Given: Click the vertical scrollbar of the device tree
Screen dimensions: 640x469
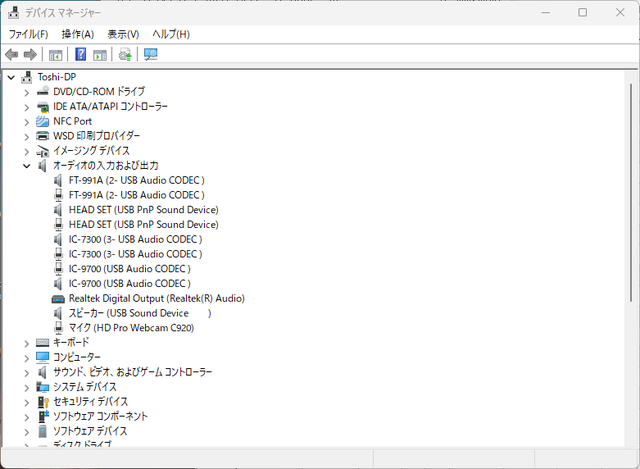Looking at the screenshot, I should (631, 192).
